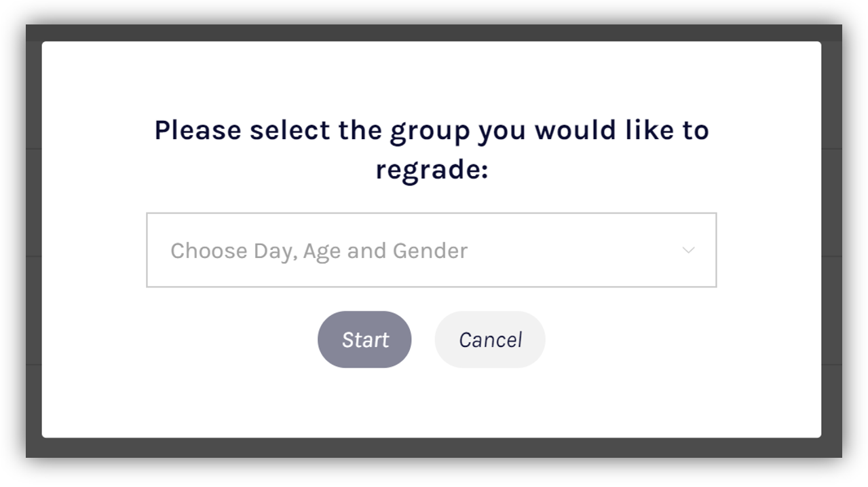Open the Choose Day, Age and Gender dropdown
This screenshot has width=868, height=487.
[431, 250]
